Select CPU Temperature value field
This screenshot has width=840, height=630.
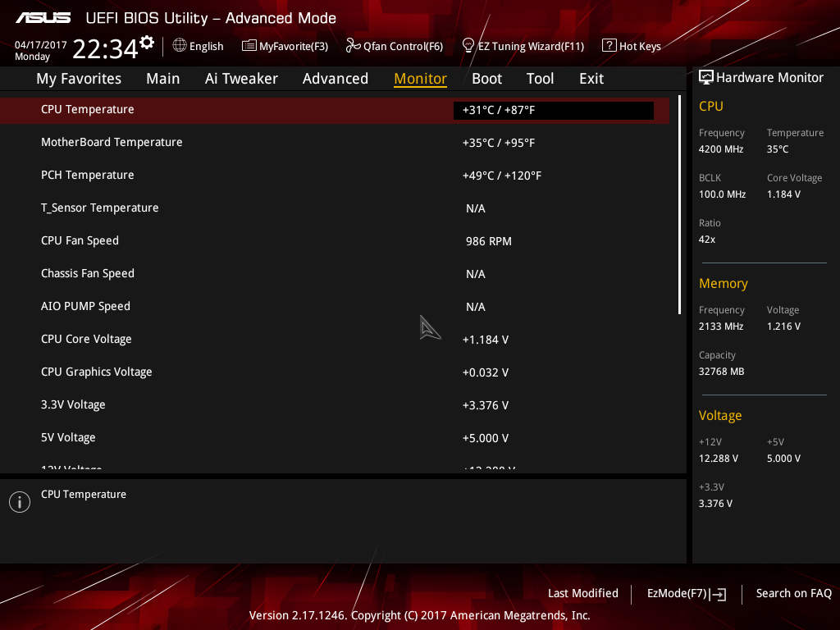554,110
